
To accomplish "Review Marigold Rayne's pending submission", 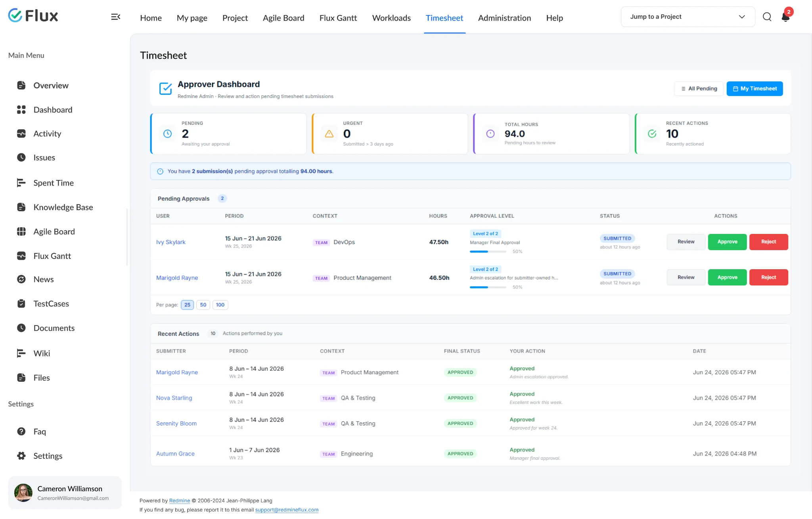I will (686, 278).
